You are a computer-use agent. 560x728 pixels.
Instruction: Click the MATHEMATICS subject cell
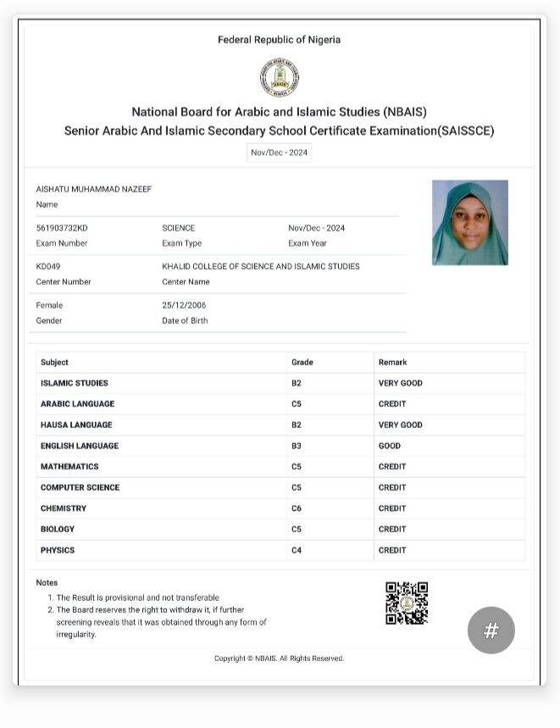(x=69, y=467)
